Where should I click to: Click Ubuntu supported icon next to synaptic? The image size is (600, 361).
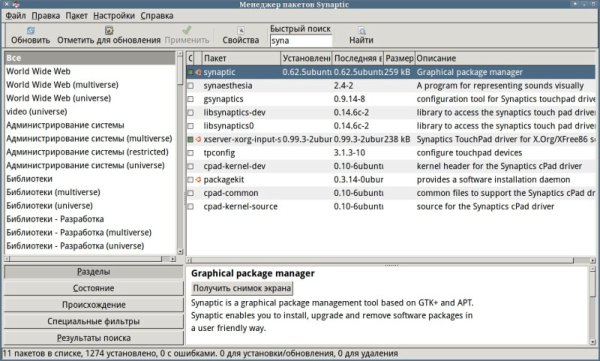(198, 72)
